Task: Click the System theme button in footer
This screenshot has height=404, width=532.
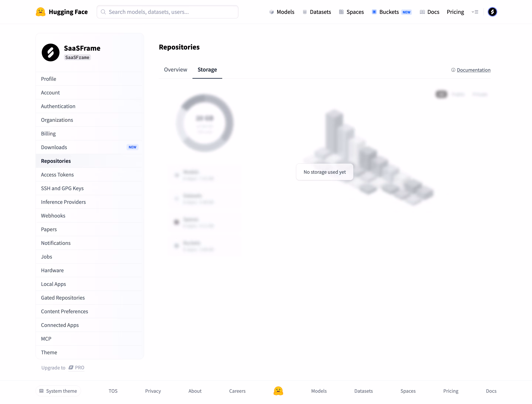Action: point(58,391)
